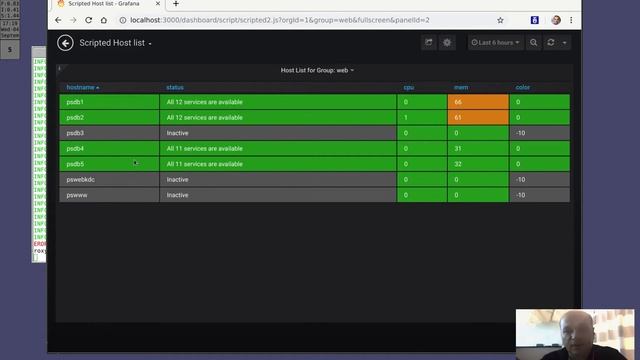Image resolution: width=640 pixels, height=360 pixels.
Task: Sort table by hostname column header
Action: (x=83, y=87)
